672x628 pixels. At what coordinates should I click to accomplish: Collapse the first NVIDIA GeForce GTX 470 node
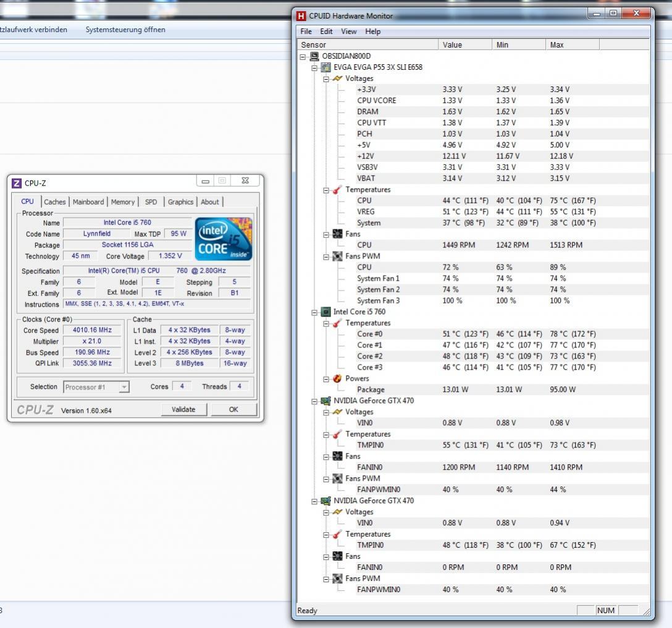[314, 401]
